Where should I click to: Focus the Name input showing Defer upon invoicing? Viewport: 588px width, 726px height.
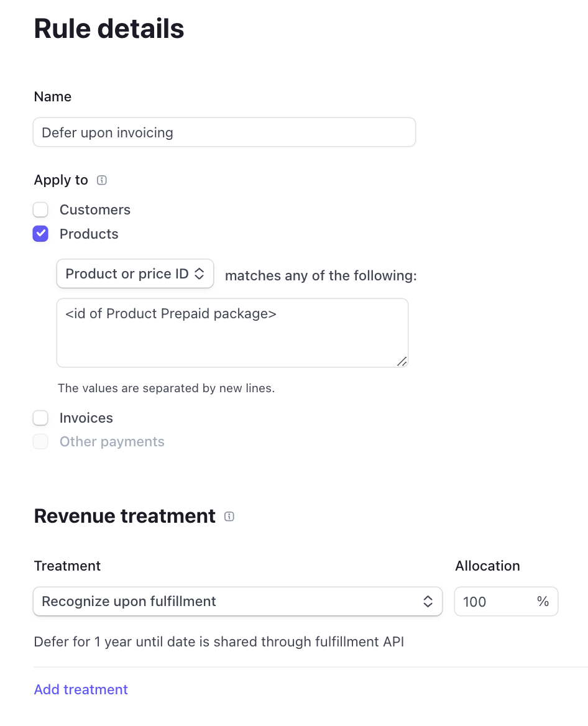[x=224, y=132]
